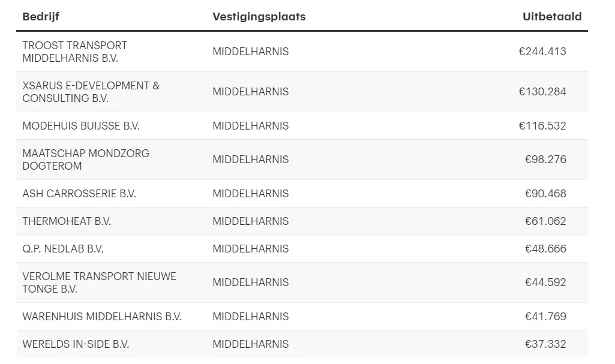Select ASH CARROSSERIE B.V. entry
The image size is (615, 364).
[x=79, y=194]
